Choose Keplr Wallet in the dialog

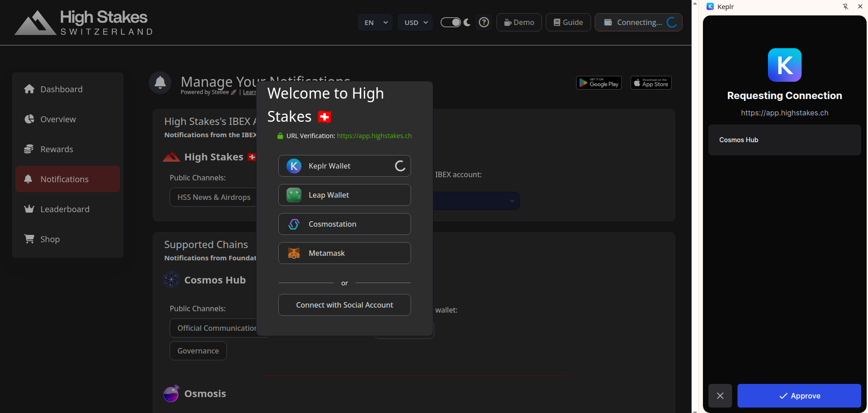pos(345,166)
